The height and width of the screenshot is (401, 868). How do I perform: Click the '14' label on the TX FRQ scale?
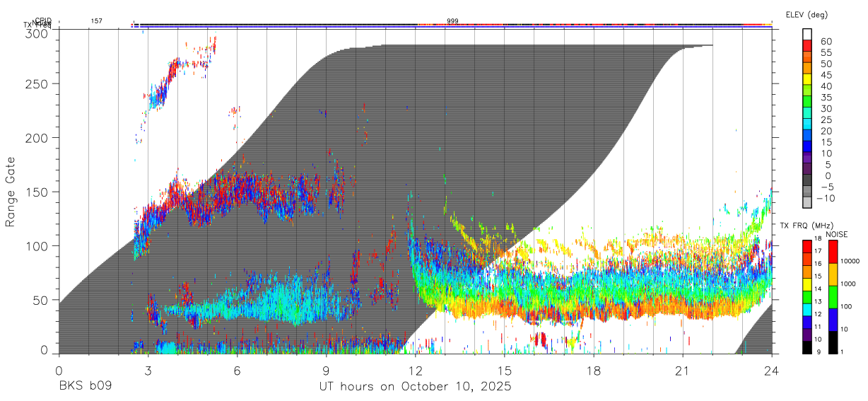pyautogui.click(x=819, y=290)
